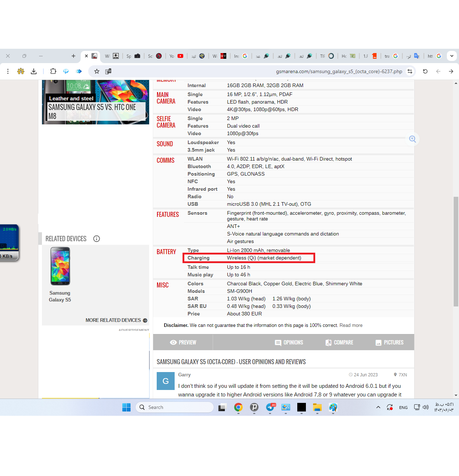
Task: Click the WLAN specification label
Action: pyautogui.click(x=195, y=159)
